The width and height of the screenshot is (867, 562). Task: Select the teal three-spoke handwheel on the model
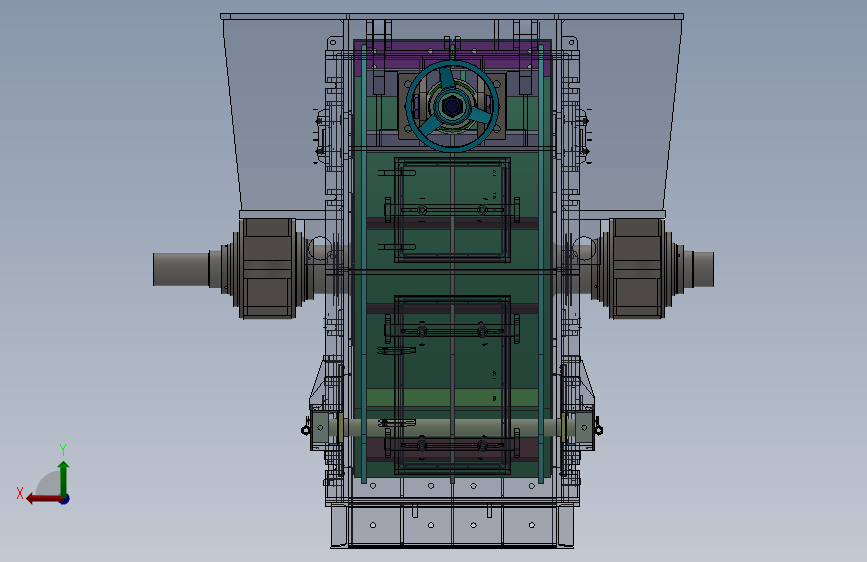coord(452,106)
